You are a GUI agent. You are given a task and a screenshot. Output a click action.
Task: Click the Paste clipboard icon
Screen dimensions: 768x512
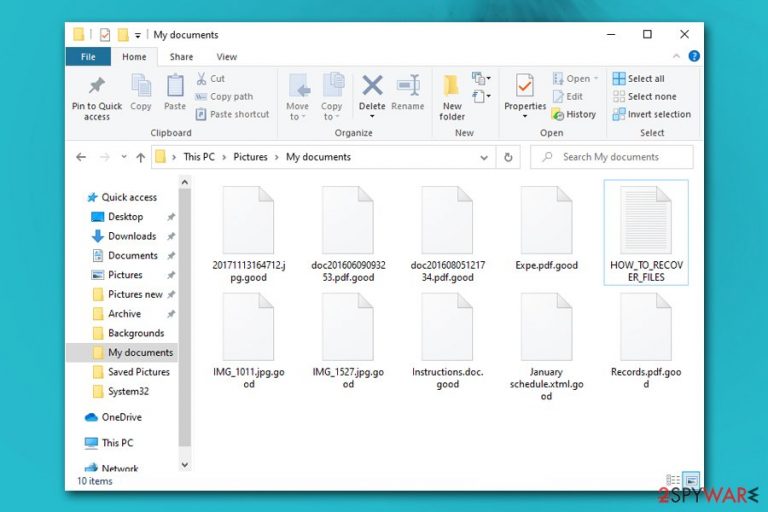(175, 86)
